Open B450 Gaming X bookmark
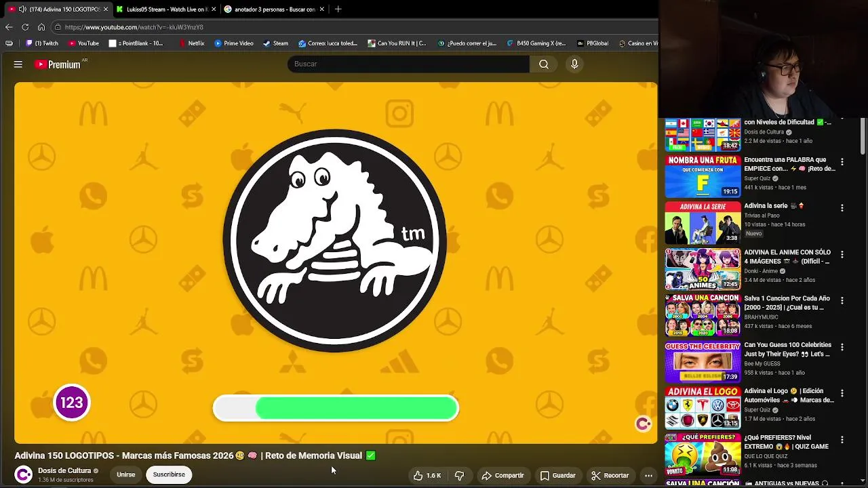 click(536, 43)
